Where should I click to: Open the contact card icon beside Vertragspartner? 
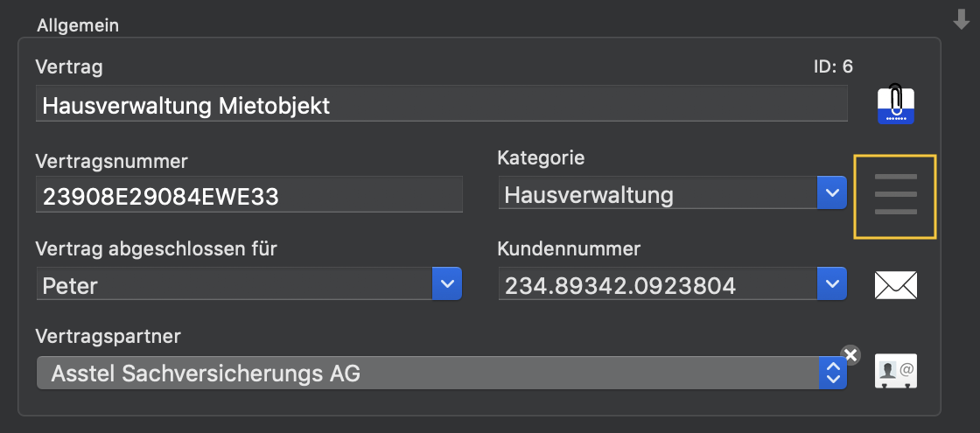pos(896,373)
